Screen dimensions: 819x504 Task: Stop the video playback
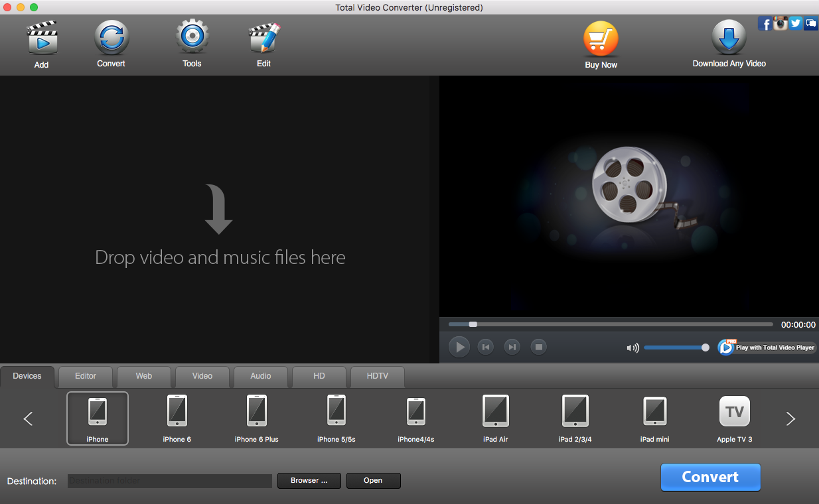[538, 346]
